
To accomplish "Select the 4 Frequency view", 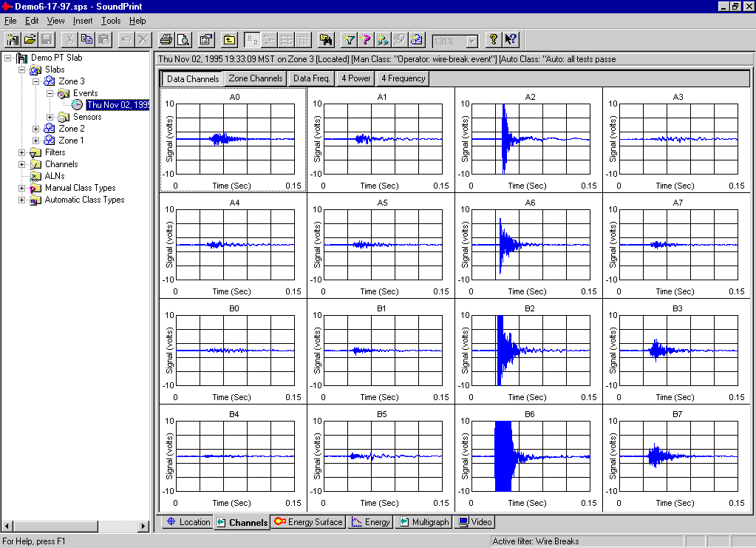I will pyautogui.click(x=401, y=78).
